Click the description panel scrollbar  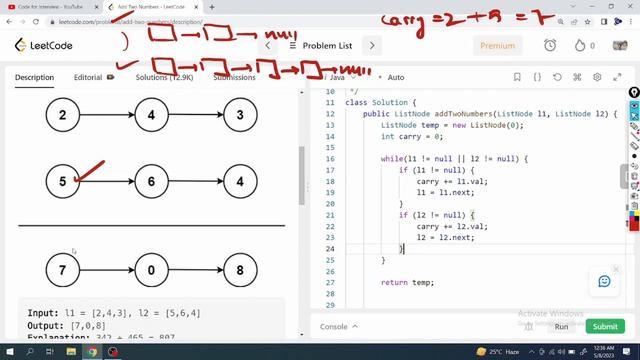pyautogui.click(x=302, y=176)
